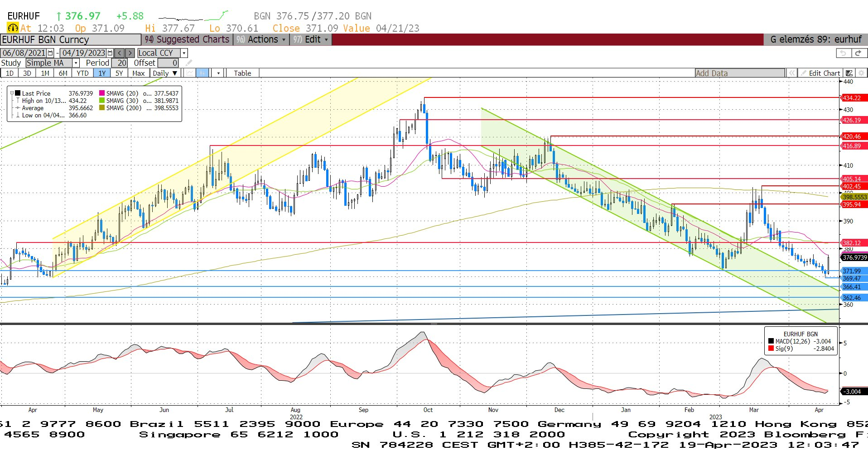The image size is (868, 470).
Task: Open the start date calendar picker
Action: 50,53
